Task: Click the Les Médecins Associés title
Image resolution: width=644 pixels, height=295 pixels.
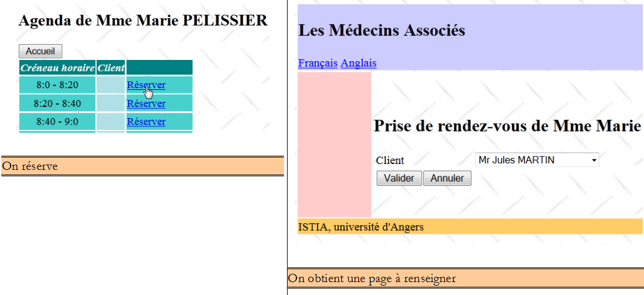Action: tap(382, 31)
